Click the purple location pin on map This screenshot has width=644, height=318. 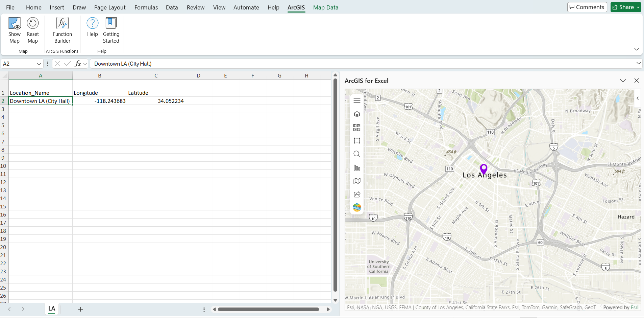pos(484,168)
